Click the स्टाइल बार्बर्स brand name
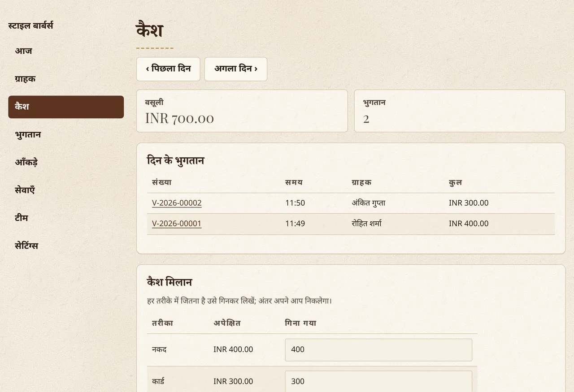The height and width of the screenshot is (392, 574). coord(30,25)
